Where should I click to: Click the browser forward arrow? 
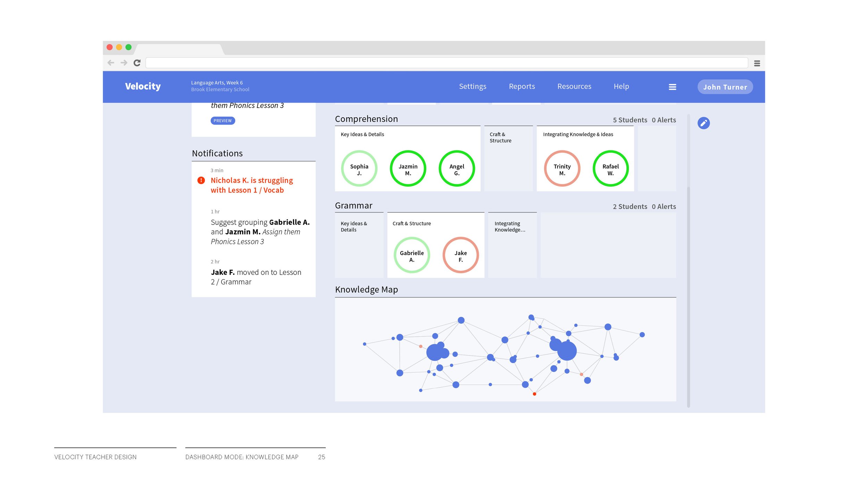(124, 63)
